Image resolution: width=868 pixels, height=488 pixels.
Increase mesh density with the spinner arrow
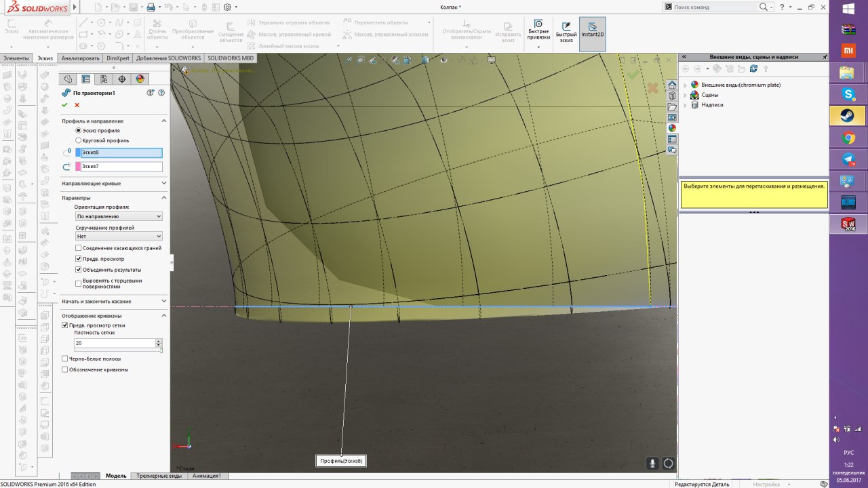[159, 341]
